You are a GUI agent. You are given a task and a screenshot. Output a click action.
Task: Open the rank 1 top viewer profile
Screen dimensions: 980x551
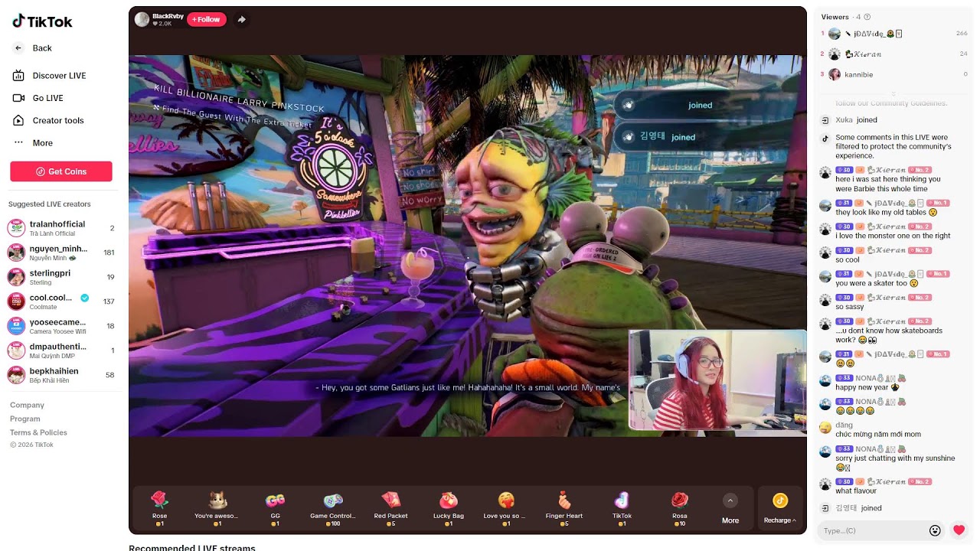point(893,34)
